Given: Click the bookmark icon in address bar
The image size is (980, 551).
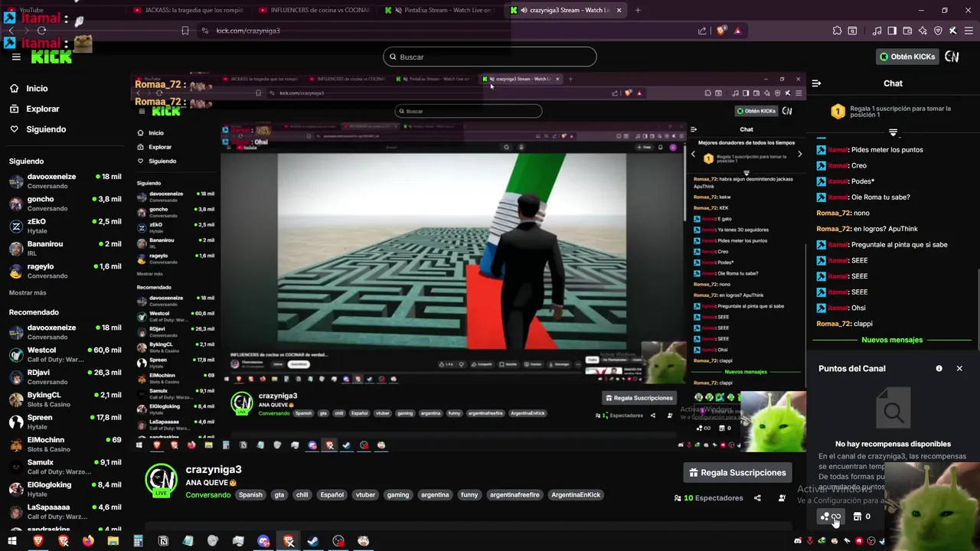Looking at the screenshot, I should click(x=185, y=31).
